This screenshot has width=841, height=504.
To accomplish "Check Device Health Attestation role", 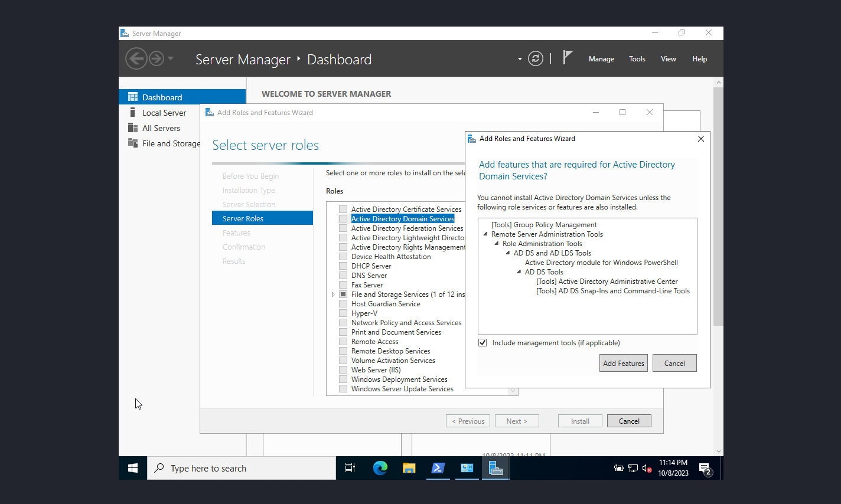I will [343, 257].
